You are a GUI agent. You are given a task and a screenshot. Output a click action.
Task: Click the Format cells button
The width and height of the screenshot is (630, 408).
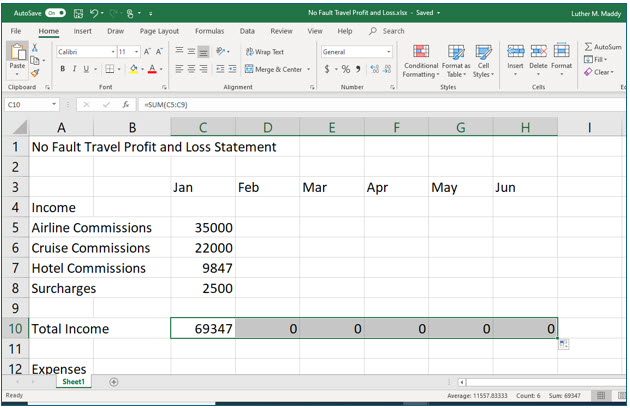pyautogui.click(x=561, y=60)
